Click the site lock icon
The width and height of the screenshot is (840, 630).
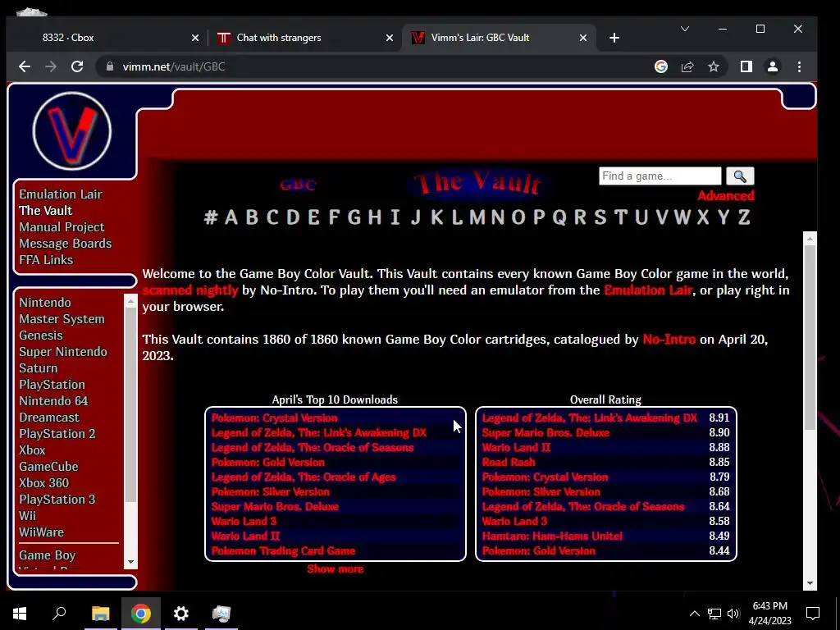coord(110,66)
